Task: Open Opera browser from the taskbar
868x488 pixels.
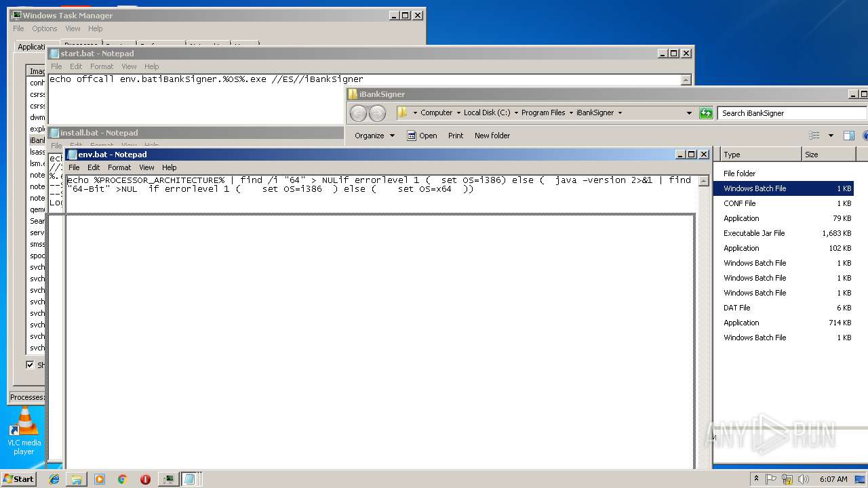Action: tap(145, 479)
